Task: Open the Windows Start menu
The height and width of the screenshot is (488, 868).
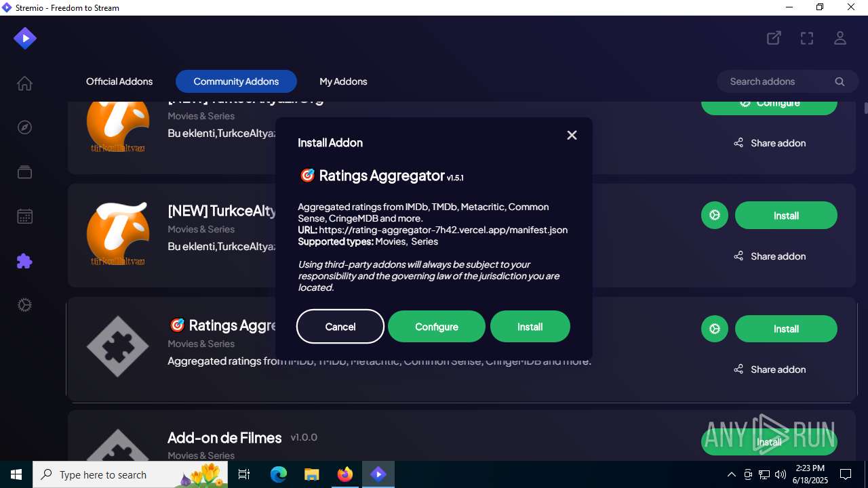Action: (x=16, y=474)
